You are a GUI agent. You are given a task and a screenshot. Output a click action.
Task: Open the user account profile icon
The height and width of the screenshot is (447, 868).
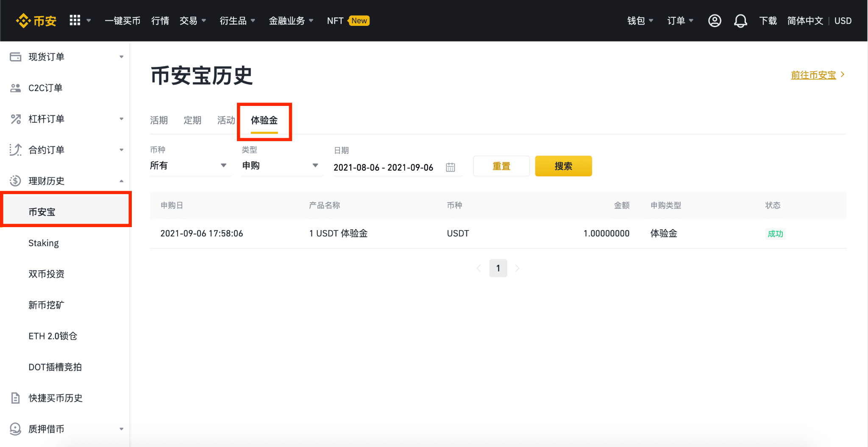pos(715,21)
